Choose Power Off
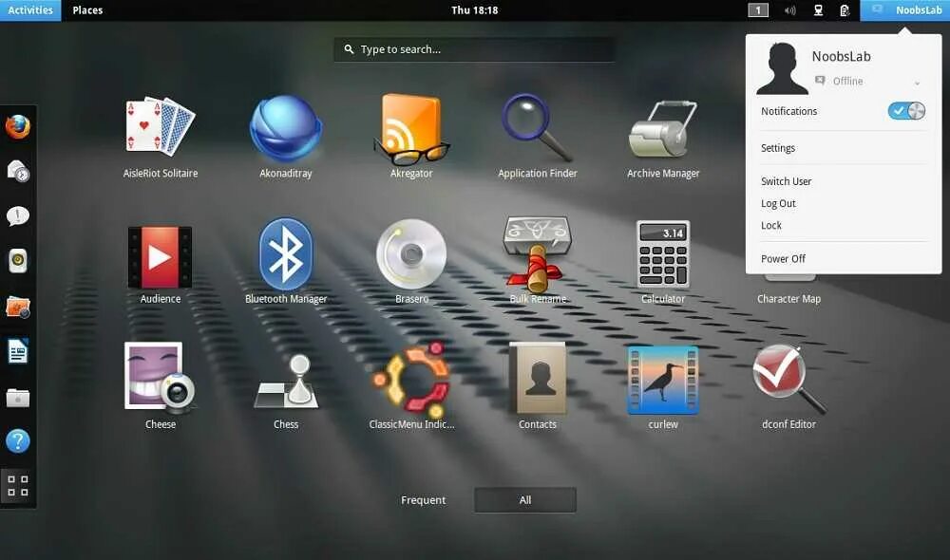This screenshot has width=950, height=560. (x=783, y=258)
